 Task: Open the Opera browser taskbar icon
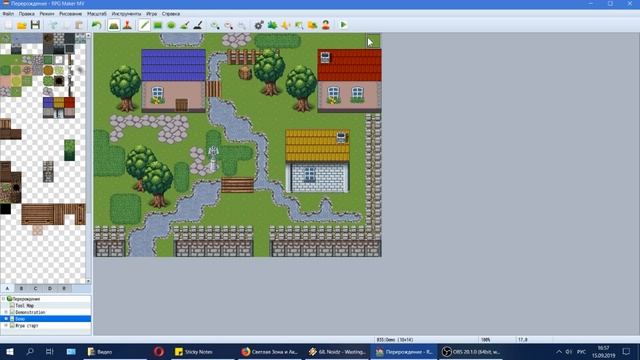point(159,351)
